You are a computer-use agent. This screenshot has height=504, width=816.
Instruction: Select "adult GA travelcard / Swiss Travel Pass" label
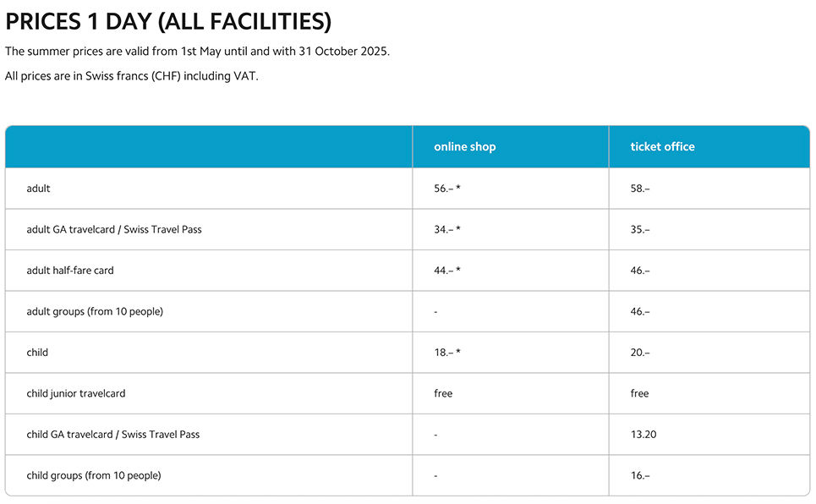tap(114, 229)
